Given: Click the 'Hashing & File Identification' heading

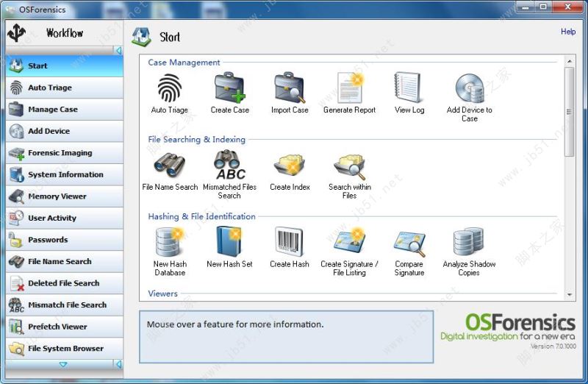Looking at the screenshot, I should pyautogui.click(x=201, y=216).
